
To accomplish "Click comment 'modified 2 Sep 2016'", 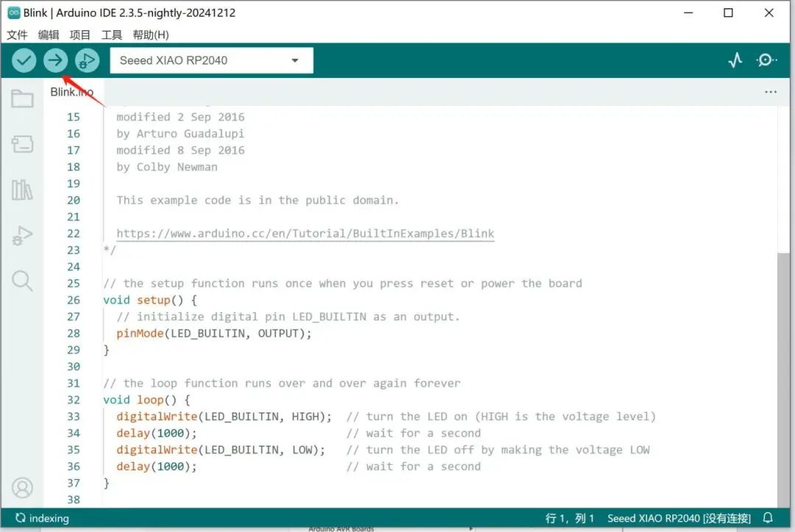I will coord(180,117).
